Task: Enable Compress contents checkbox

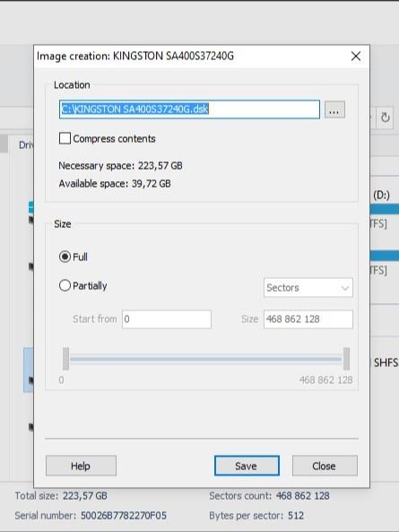Action: [65, 138]
